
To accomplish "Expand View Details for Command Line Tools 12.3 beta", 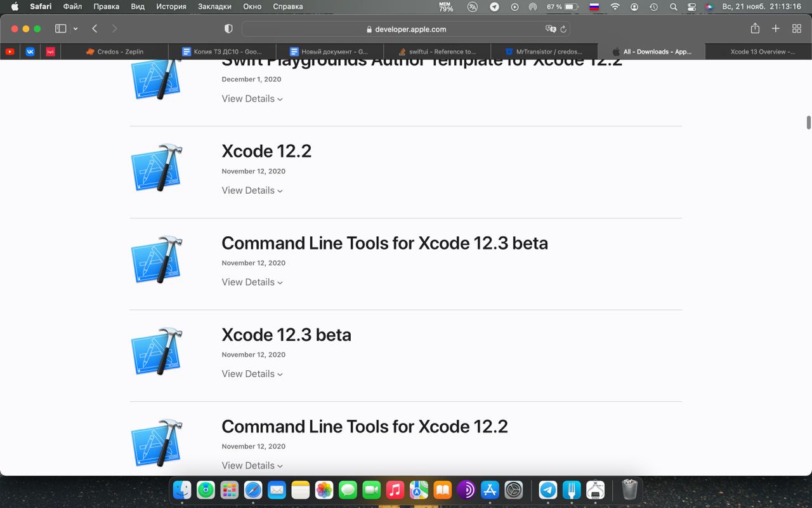I will (252, 282).
